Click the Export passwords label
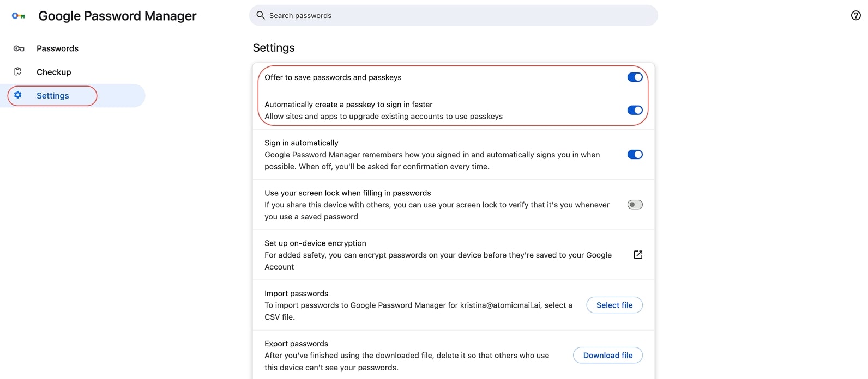868x379 pixels. pos(296,344)
